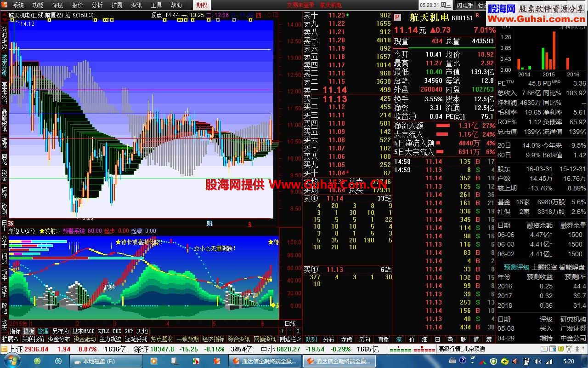Open the 热点题材 tab
Screen dimensions: 588x368
[x=162, y=339]
